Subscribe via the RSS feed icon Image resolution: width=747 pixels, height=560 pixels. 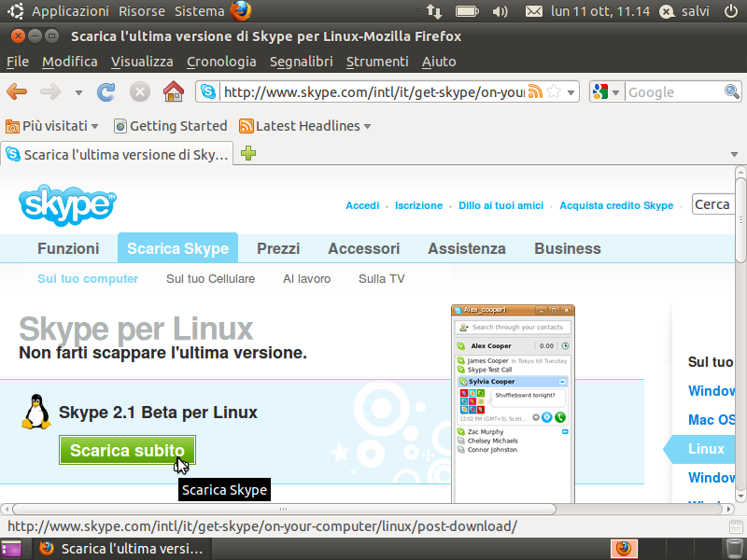(x=535, y=91)
